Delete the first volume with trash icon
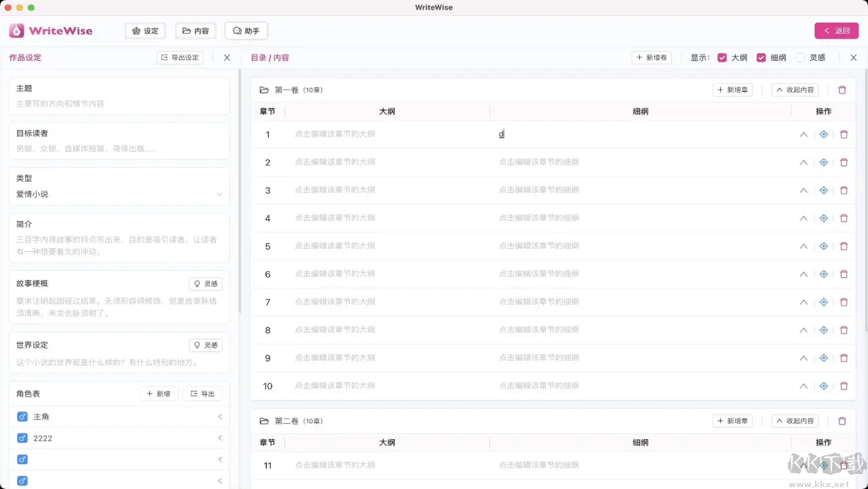 [x=842, y=90]
